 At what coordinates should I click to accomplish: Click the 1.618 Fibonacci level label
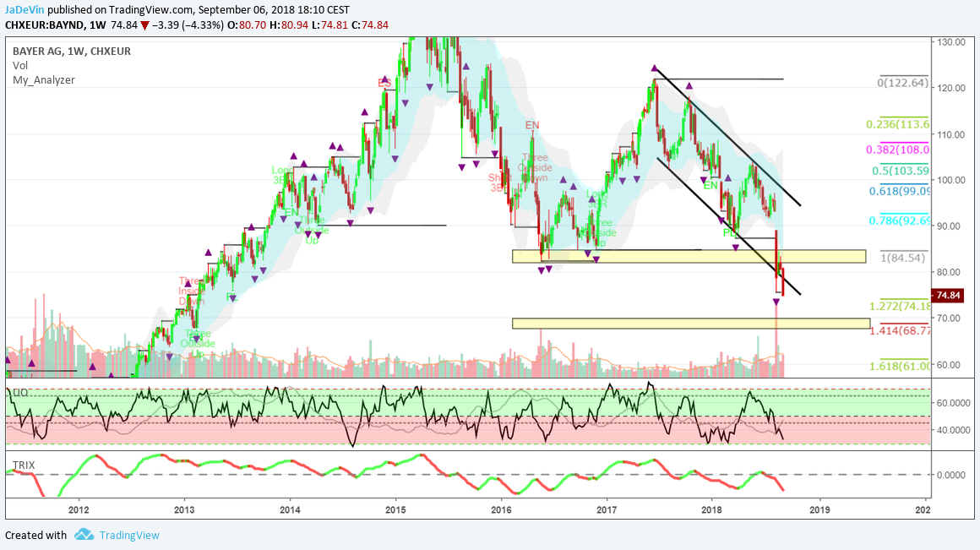[900, 367]
